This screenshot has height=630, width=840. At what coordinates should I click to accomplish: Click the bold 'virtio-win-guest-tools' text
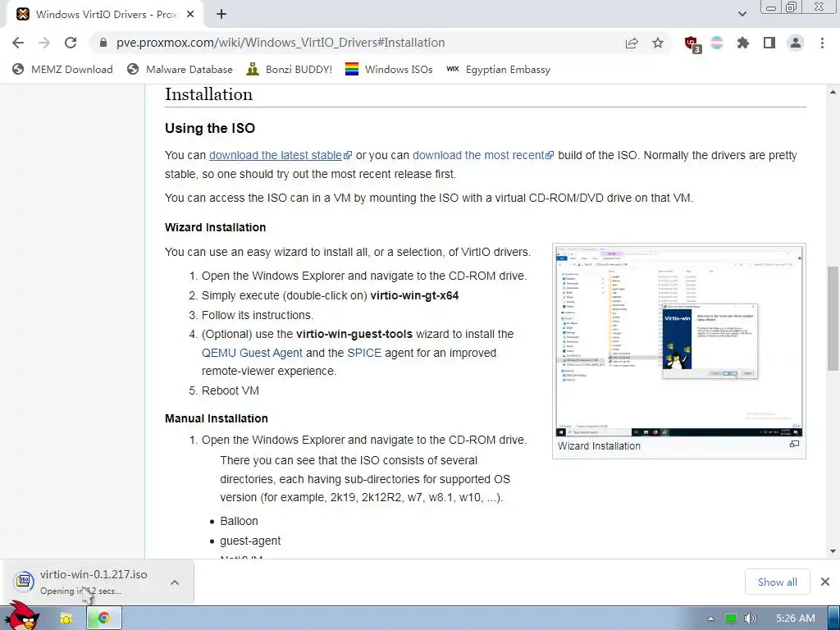(354, 335)
